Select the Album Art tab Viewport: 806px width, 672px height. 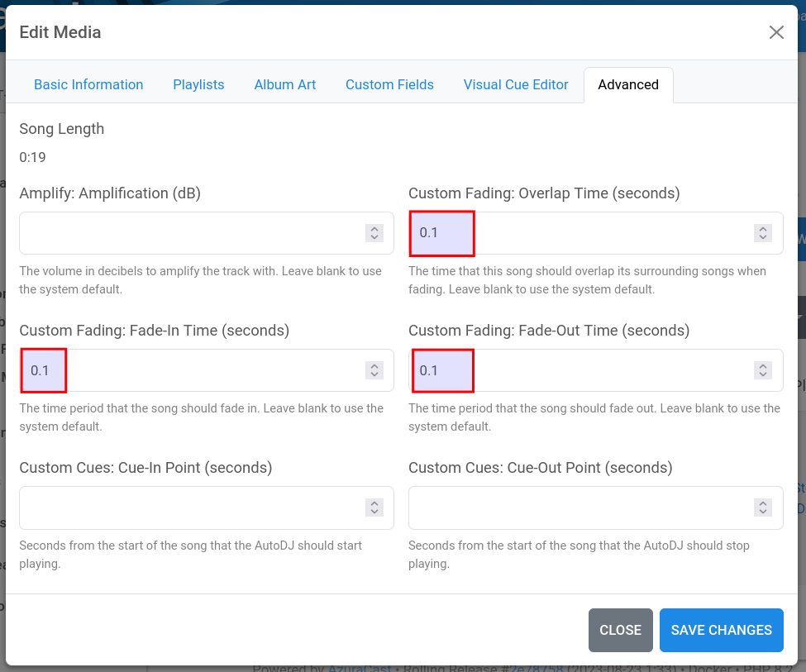tap(284, 84)
